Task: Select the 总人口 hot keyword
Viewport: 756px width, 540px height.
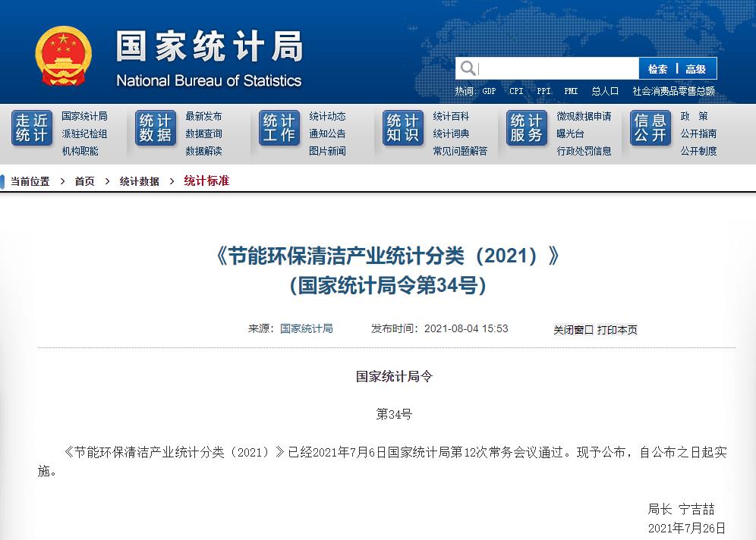Action: pos(605,91)
